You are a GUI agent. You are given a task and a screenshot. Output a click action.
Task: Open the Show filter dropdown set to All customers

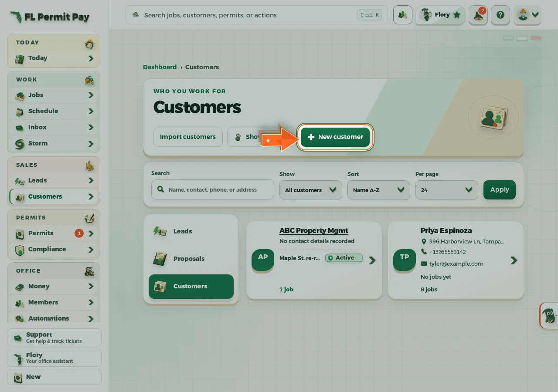311,190
